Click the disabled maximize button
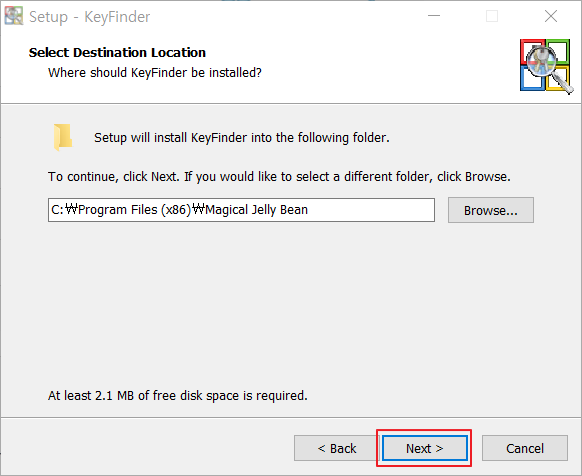Image resolution: width=582 pixels, height=476 pixels. (492, 16)
